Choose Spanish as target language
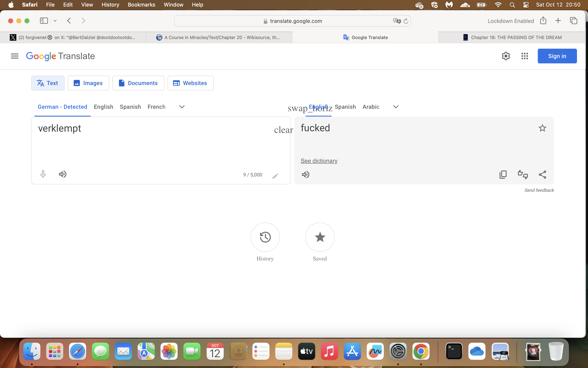The image size is (588, 368). (x=345, y=107)
